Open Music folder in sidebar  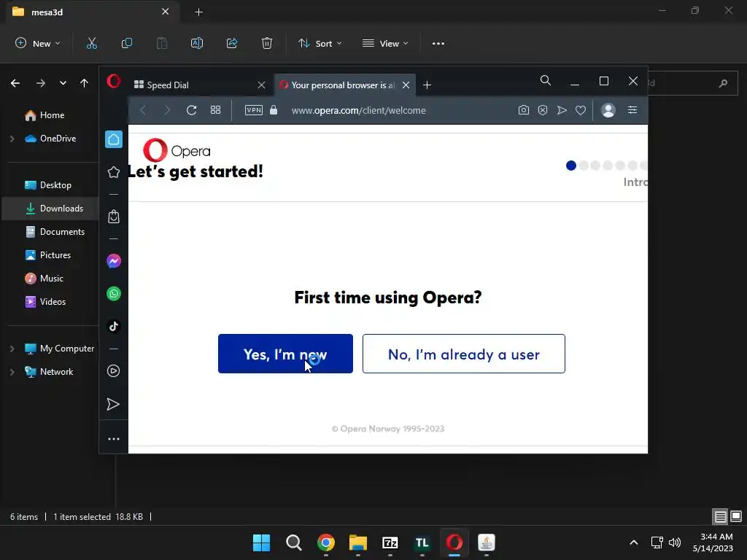(x=50, y=279)
